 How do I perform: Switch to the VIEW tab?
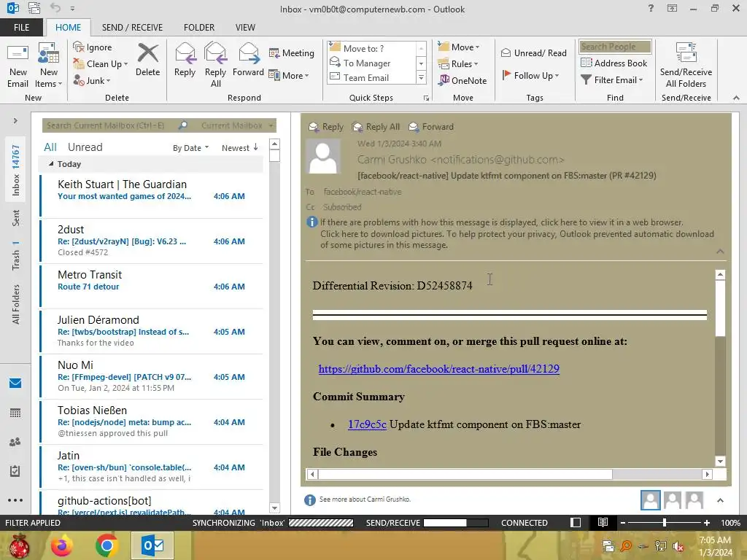click(x=245, y=28)
